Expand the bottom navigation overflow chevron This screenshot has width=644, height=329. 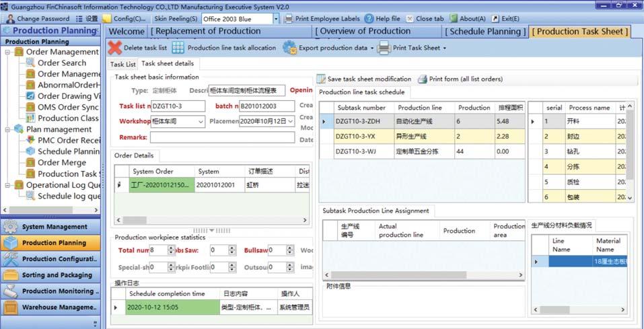(x=96, y=323)
